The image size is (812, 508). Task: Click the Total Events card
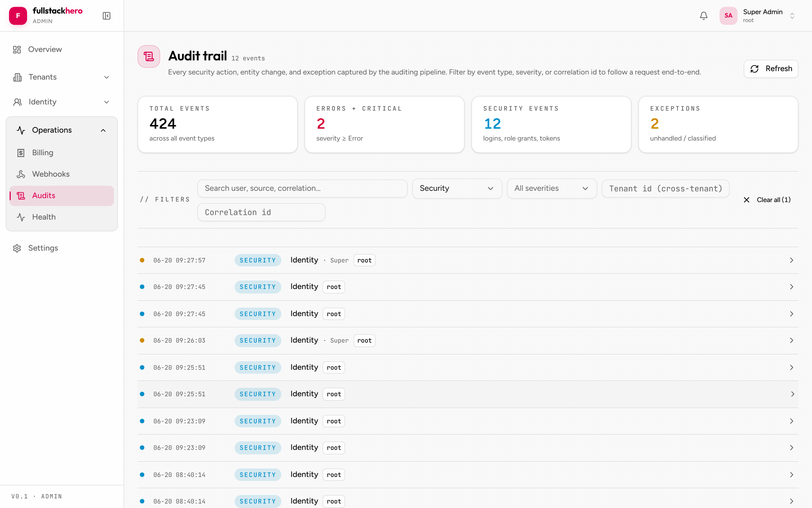click(217, 124)
